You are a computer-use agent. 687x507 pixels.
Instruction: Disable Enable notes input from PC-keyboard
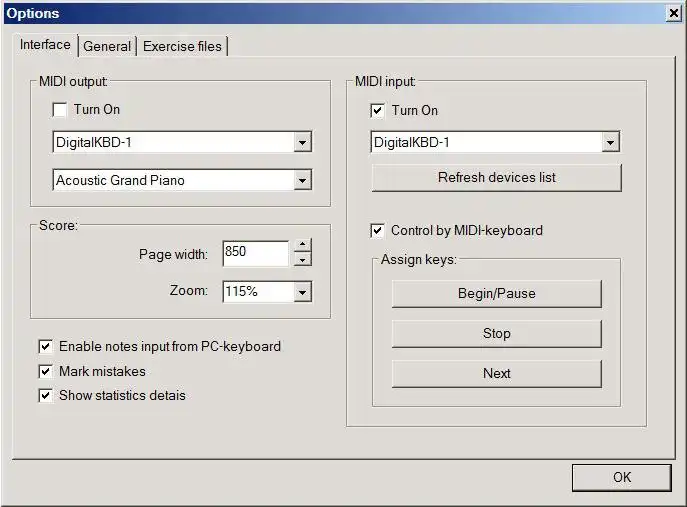[x=46, y=347]
